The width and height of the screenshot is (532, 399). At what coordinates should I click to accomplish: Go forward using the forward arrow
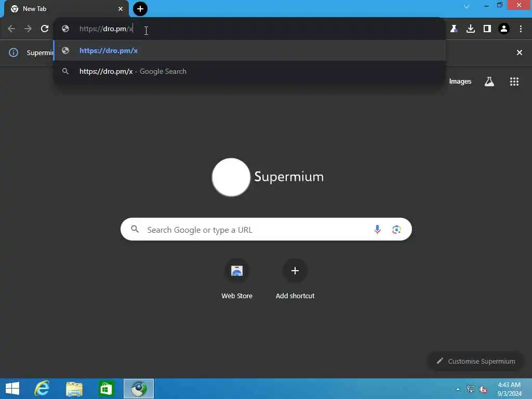point(28,29)
